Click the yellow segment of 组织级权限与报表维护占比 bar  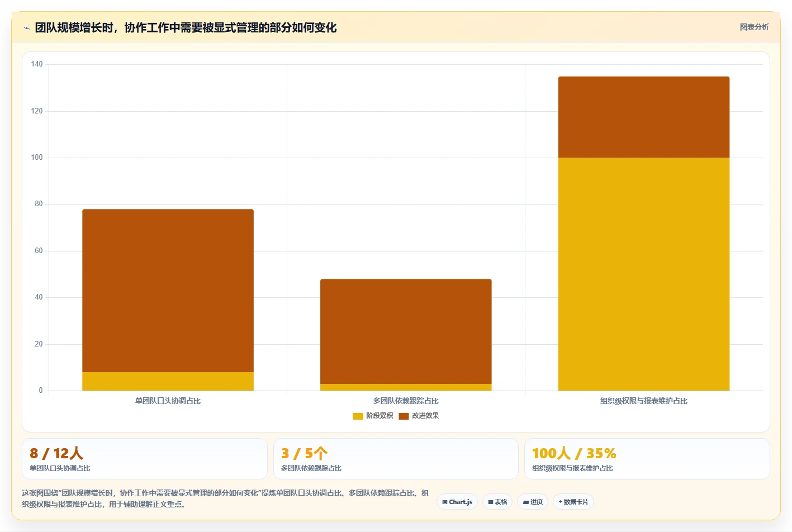(x=644, y=274)
